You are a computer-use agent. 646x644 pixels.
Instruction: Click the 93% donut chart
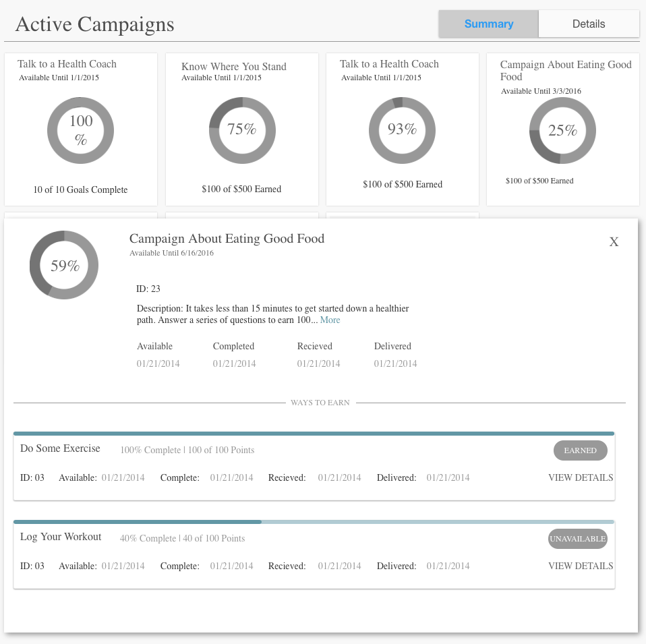click(402, 130)
